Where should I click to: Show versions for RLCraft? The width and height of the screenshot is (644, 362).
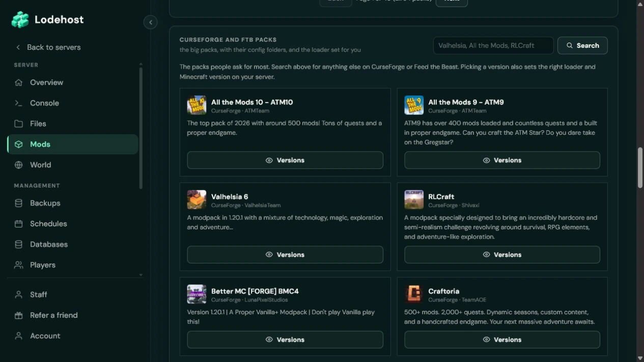point(502,255)
